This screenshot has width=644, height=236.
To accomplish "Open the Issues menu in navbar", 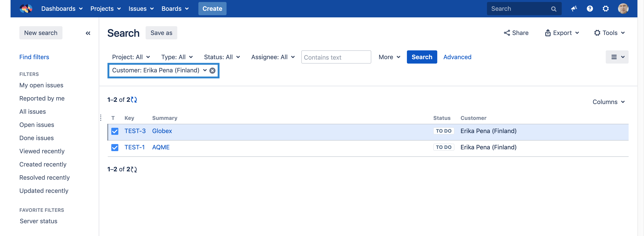I will [141, 9].
